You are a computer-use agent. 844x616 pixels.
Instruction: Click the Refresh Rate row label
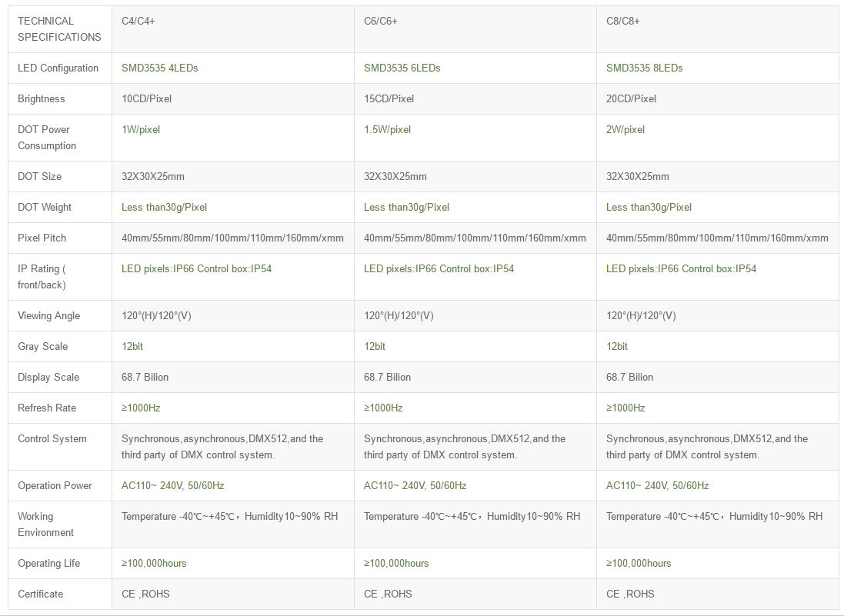click(x=47, y=408)
